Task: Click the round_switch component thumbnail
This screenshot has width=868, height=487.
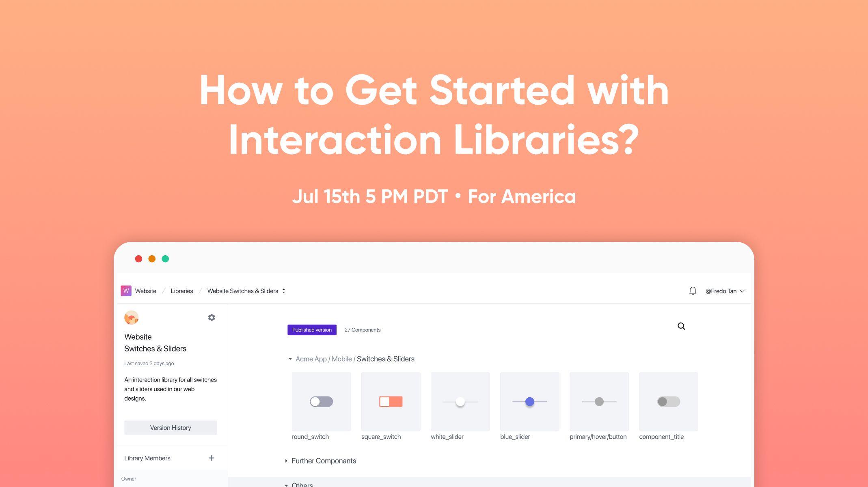Action: [x=321, y=401]
